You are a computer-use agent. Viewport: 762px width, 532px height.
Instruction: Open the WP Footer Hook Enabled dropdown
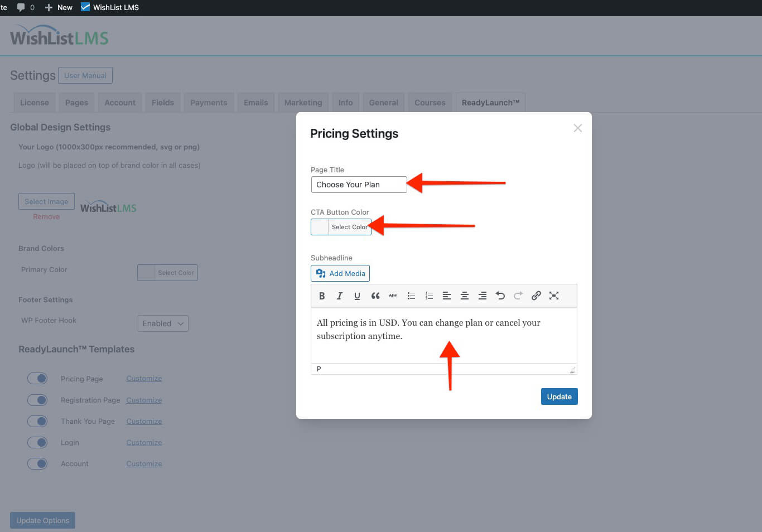pos(163,323)
